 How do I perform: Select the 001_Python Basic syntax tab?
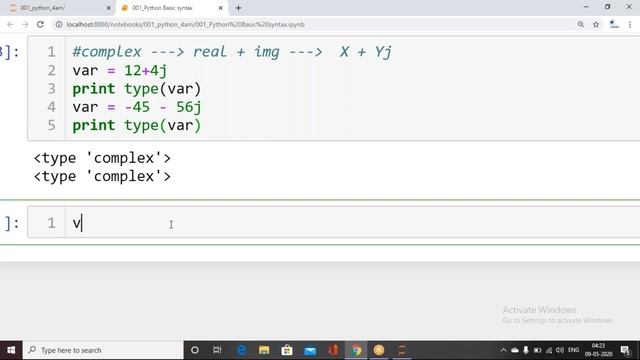(171, 8)
